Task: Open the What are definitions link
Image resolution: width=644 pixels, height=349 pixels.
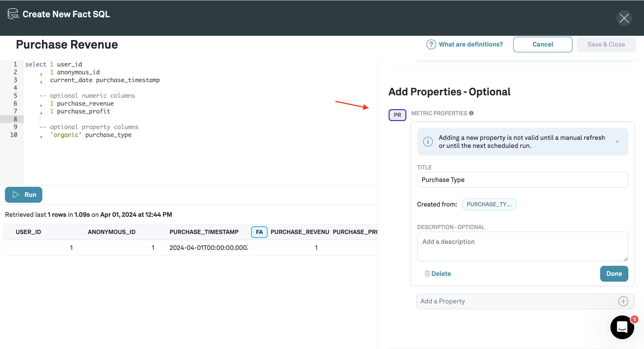Action: [x=470, y=45]
